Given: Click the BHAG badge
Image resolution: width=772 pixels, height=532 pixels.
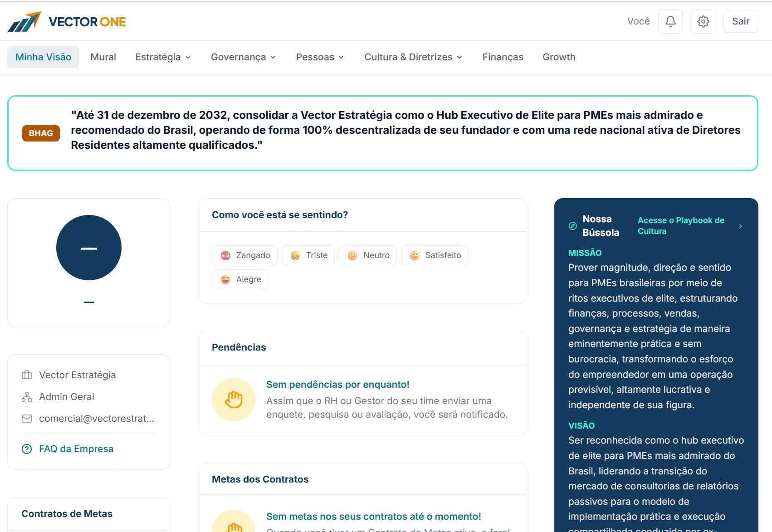Looking at the screenshot, I should [x=41, y=133].
